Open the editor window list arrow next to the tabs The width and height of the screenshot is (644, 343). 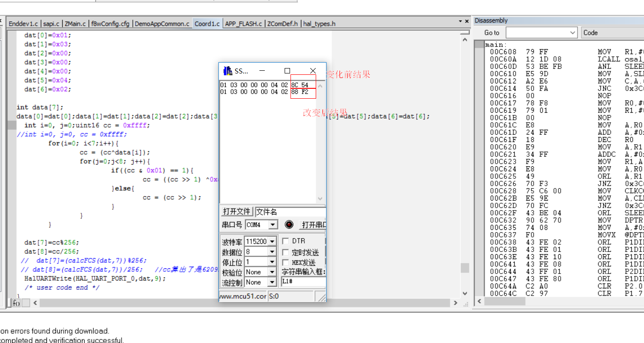460,21
